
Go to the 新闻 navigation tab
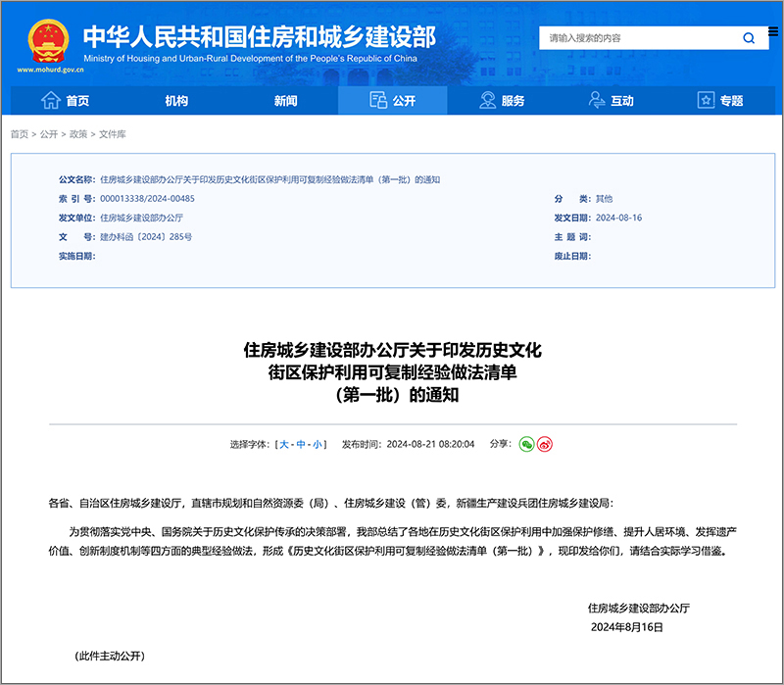(x=285, y=101)
